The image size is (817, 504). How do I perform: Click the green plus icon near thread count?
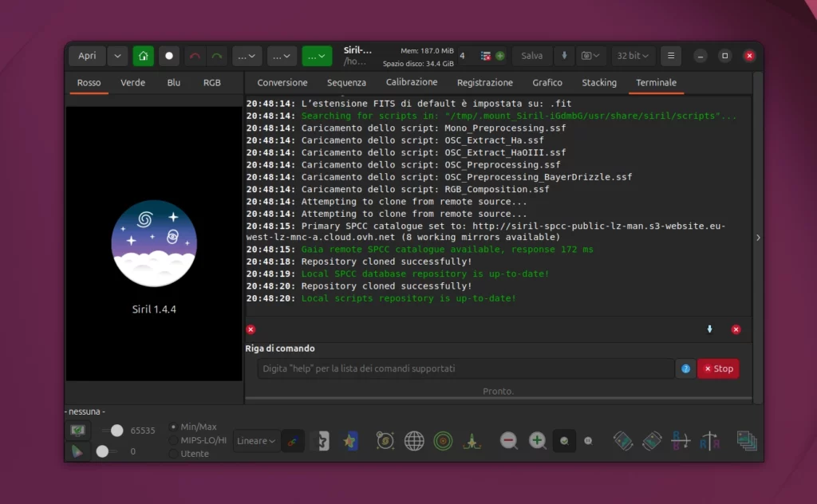500,56
